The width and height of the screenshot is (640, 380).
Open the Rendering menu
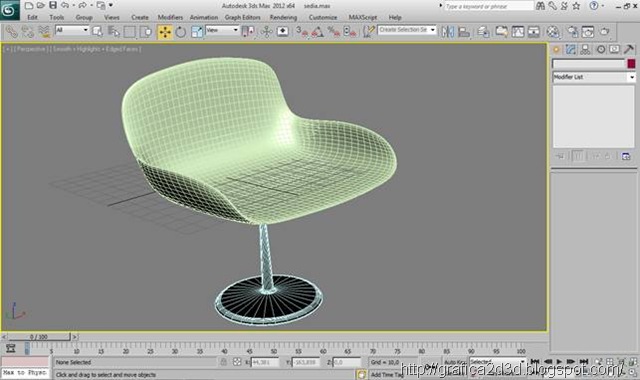point(283,17)
